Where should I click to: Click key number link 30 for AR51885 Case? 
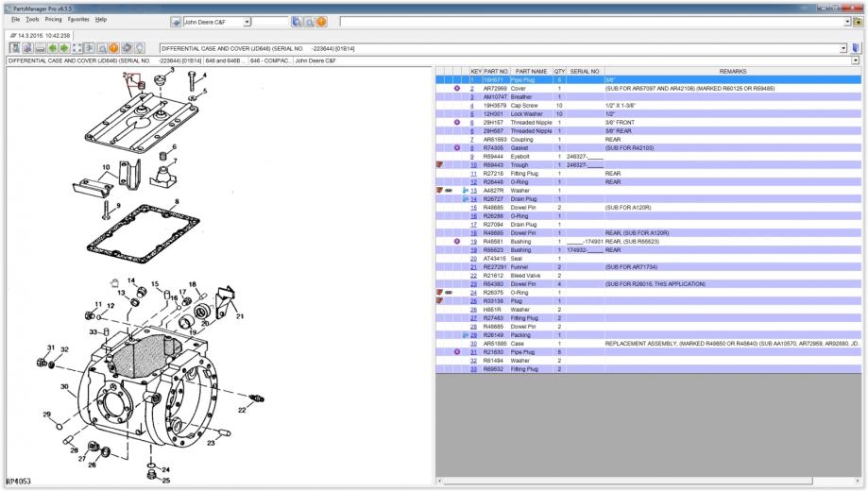click(473, 343)
